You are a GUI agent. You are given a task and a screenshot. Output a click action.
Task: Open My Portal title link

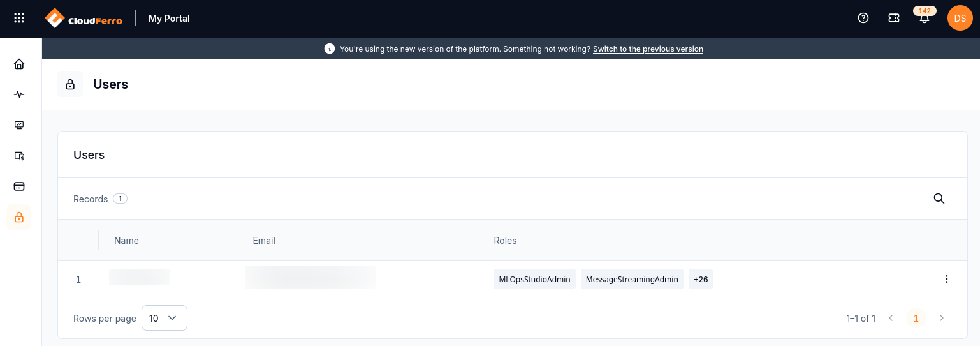[x=169, y=19]
